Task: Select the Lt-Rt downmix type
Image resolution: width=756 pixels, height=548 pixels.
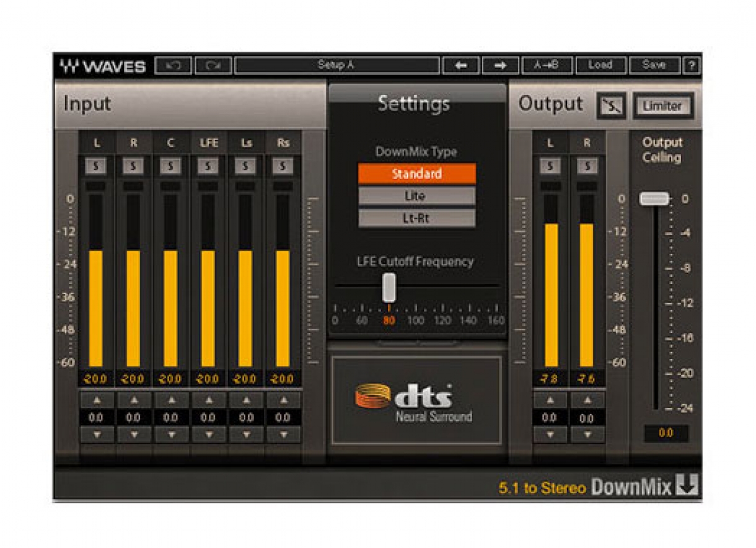Action: click(416, 219)
